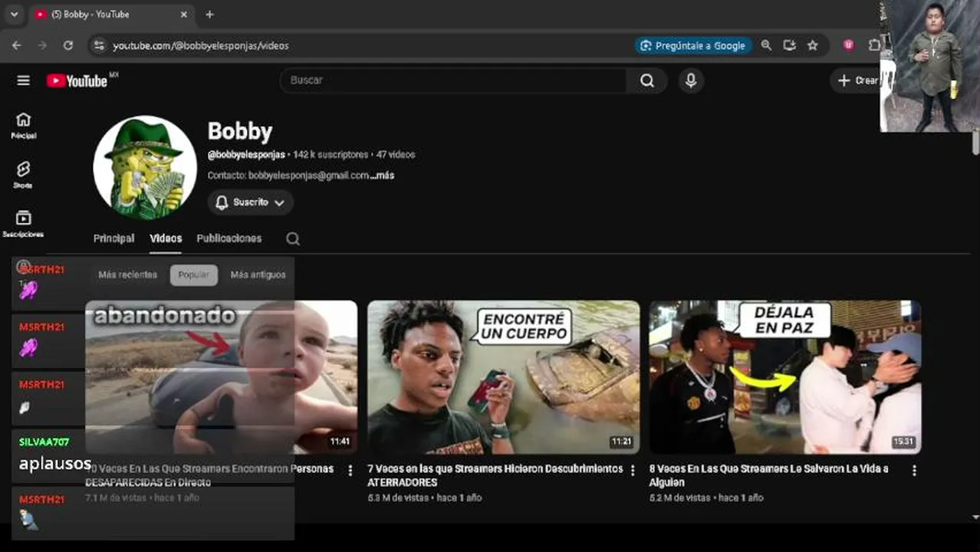
Task: Open title '8 Veces En Las Que Streamers Le Salvaron'
Action: pyautogui.click(x=769, y=475)
